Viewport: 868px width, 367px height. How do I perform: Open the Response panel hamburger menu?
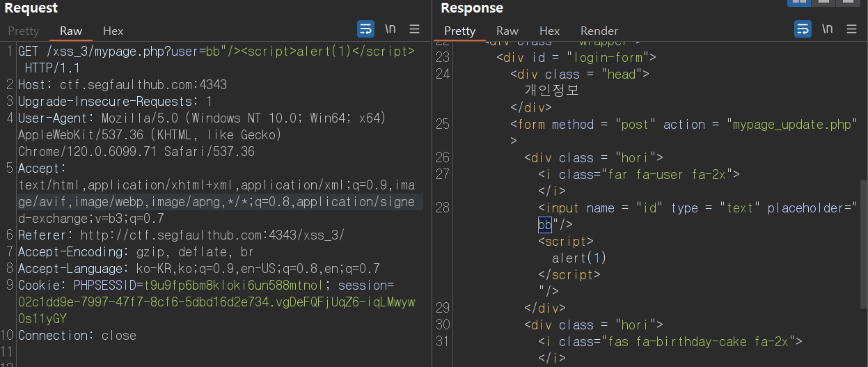click(851, 29)
